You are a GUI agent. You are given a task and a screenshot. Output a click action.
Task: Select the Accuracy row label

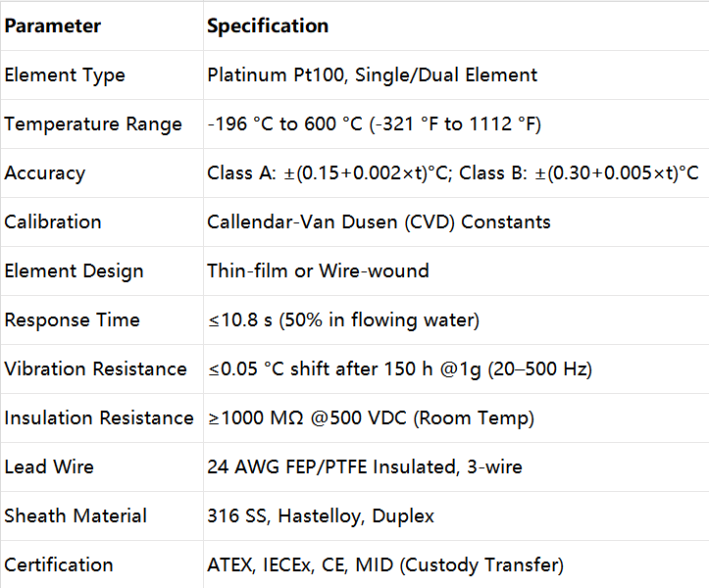click(x=45, y=173)
